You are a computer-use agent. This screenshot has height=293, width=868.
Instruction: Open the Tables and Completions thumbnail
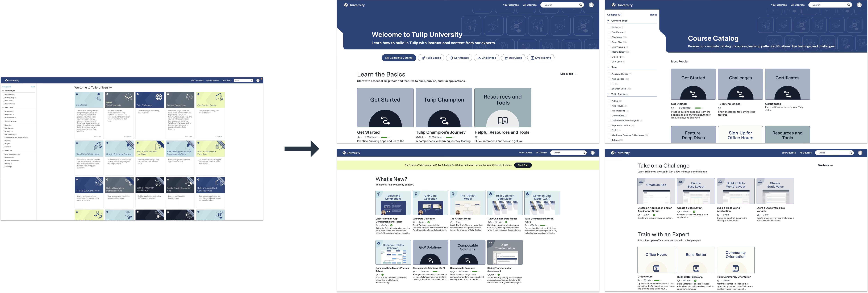(x=393, y=203)
